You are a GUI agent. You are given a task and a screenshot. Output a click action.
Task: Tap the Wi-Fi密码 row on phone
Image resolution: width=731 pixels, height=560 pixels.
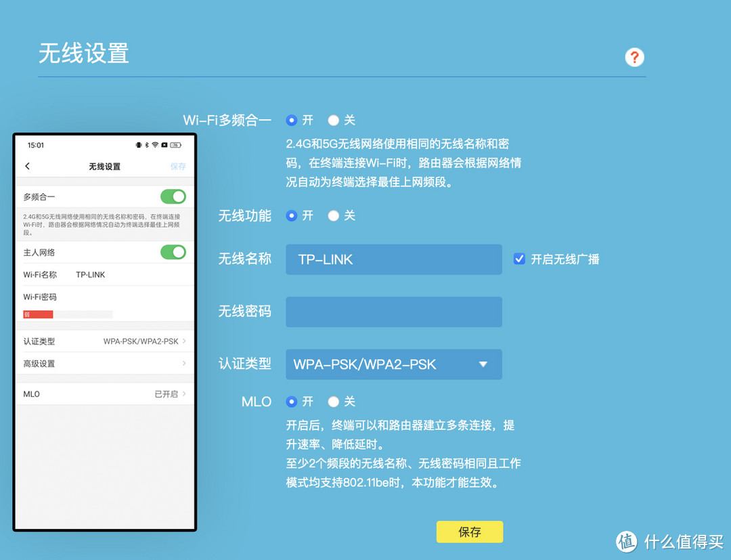(x=105, y=297)
